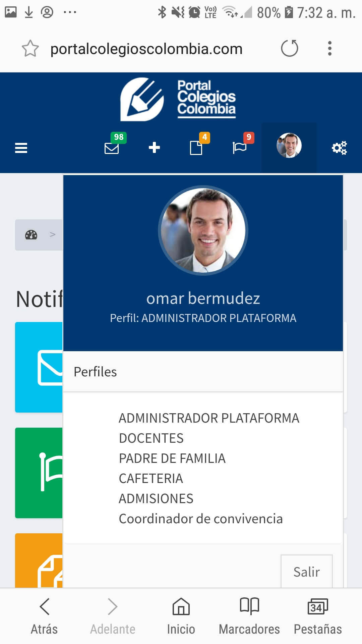Open the blue envelope notification tile
Viewport: 362px width, 644px height.
coord(39,367)
